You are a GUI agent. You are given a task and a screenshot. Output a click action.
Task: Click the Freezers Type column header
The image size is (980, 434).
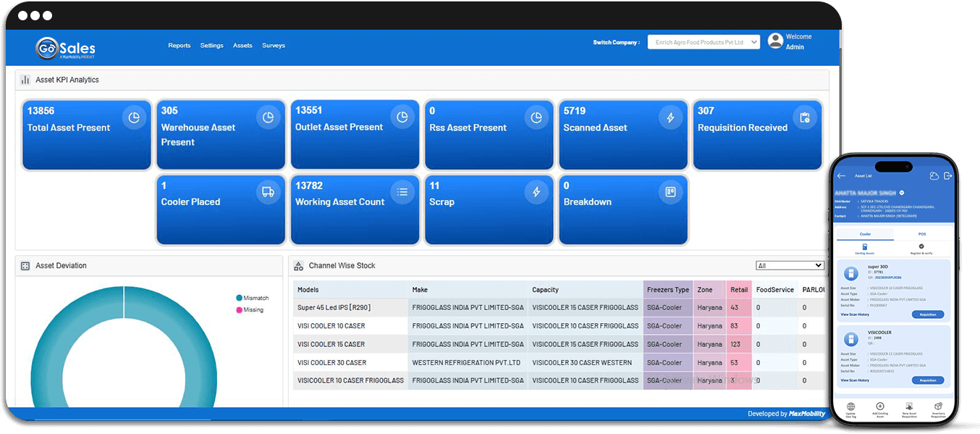click(x=668, y=290)
